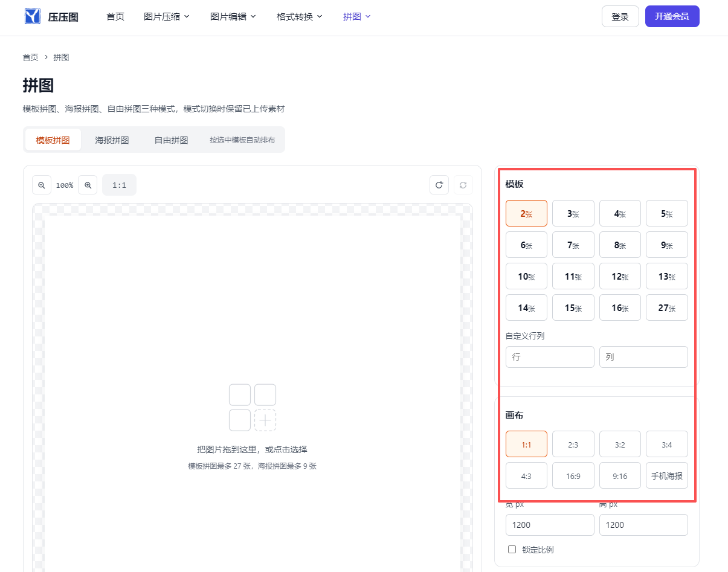
Task: Click the 1:1 button in canvas toolbar
Action: point(120,185)
